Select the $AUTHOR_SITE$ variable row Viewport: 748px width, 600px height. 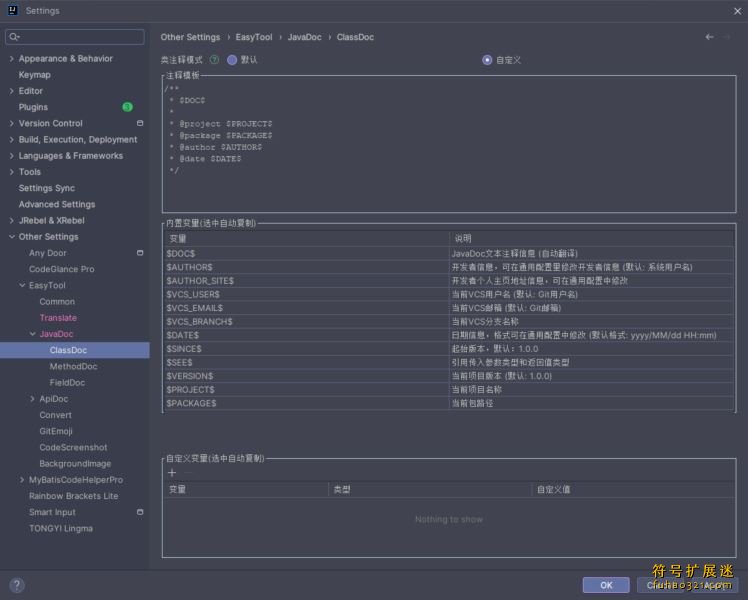(448, 280)
